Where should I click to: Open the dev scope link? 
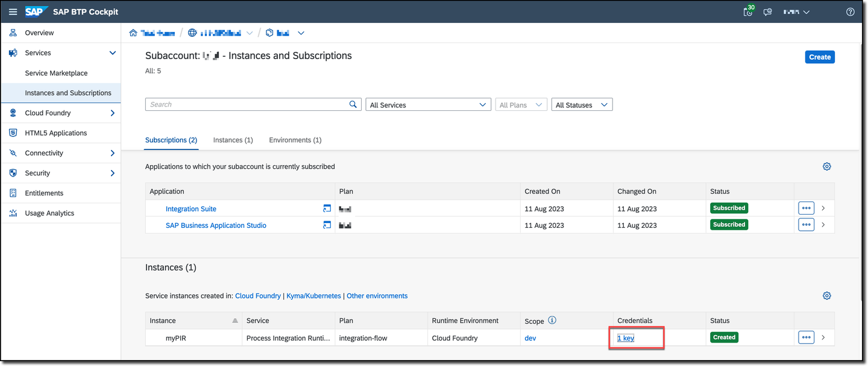530,338
